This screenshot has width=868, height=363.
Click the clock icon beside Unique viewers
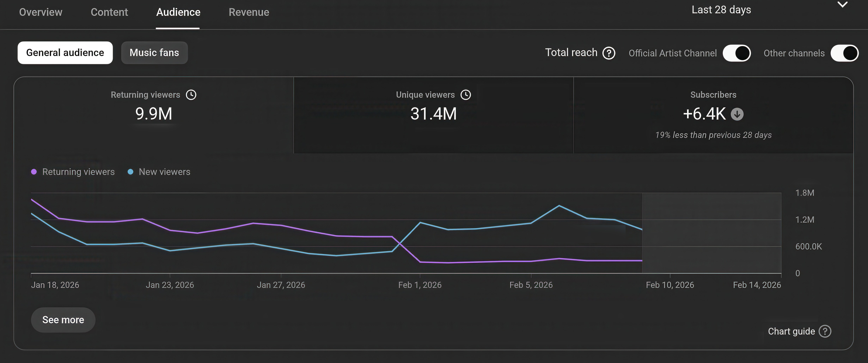[466, 95]
